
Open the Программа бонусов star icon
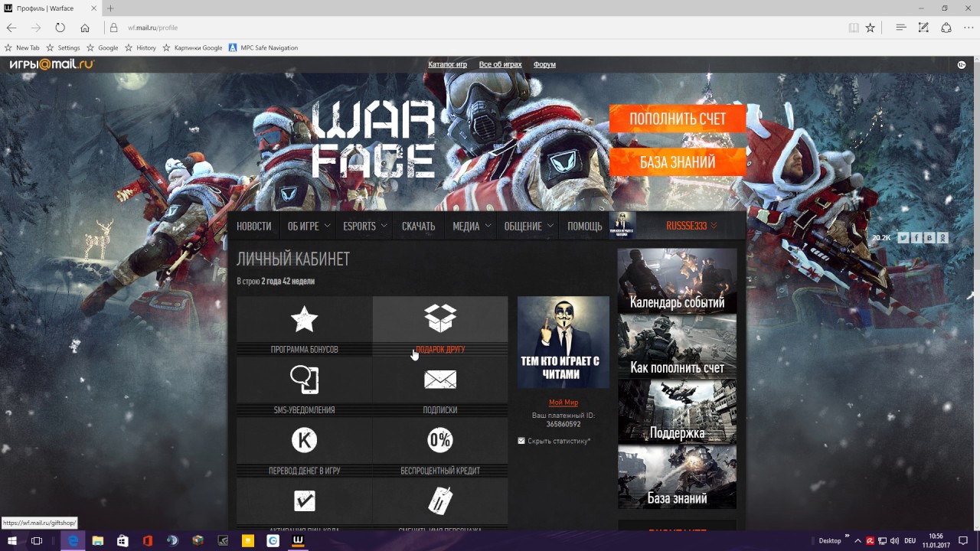(304, 319)
